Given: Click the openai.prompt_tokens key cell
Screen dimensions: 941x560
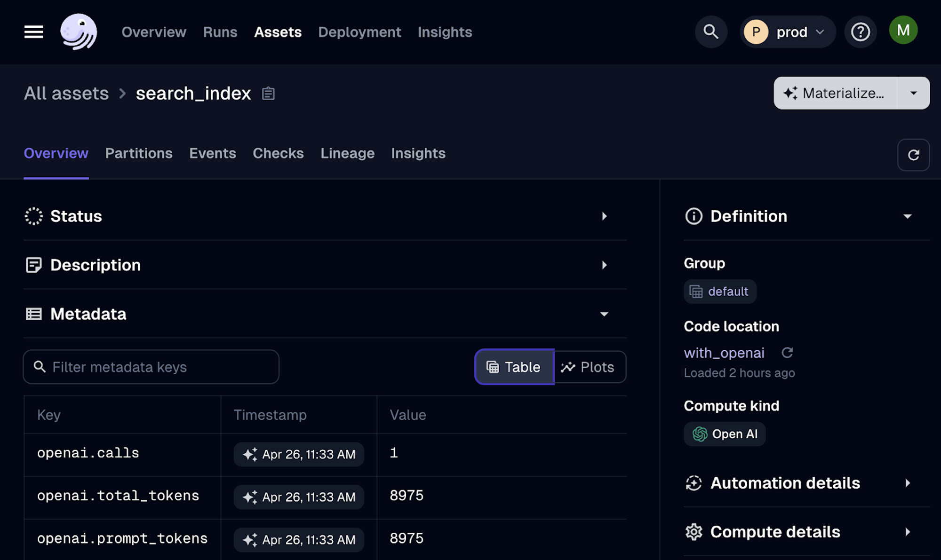Looking at the screenshot, I should coord(122,539).
